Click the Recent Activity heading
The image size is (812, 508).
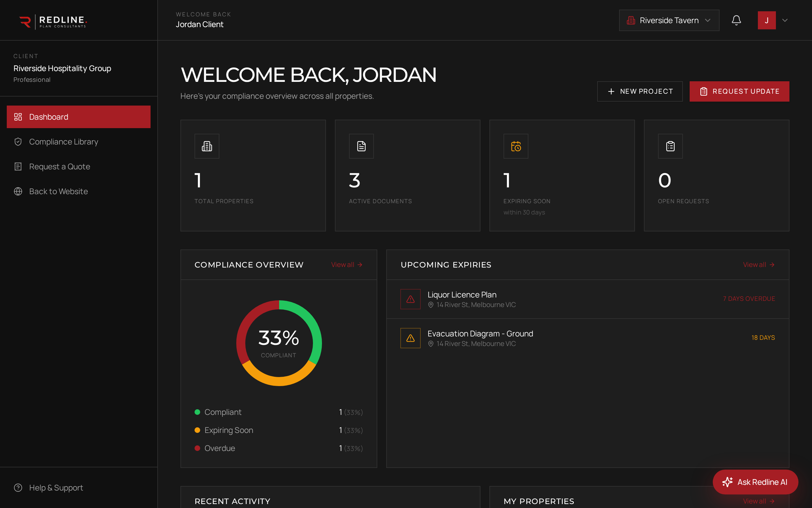pos(232,501)
